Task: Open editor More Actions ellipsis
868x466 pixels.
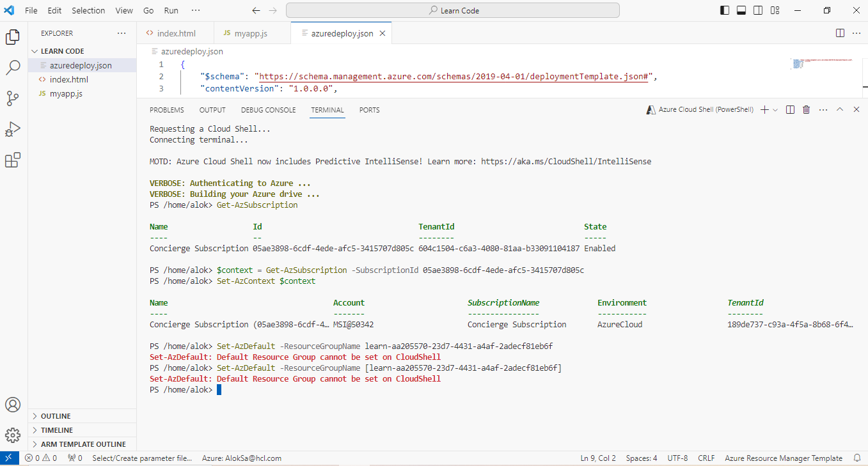Action: 857,33
